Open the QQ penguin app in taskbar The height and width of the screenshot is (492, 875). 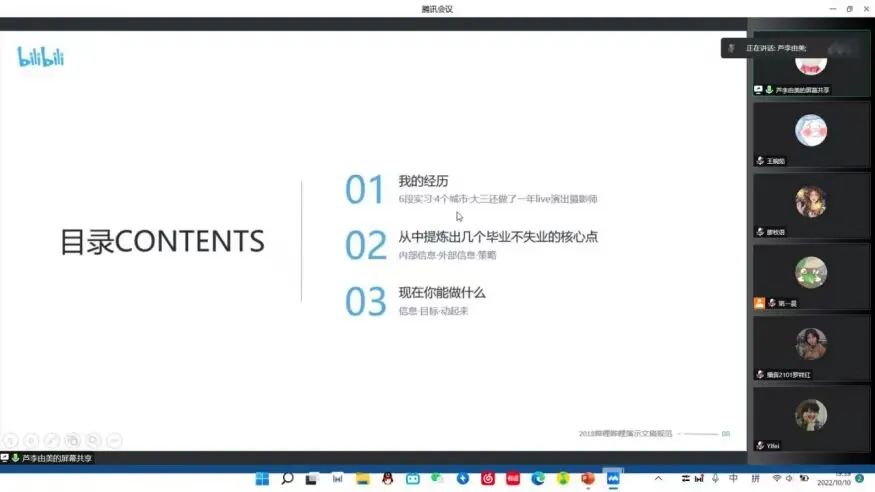(x=387, y=479)
